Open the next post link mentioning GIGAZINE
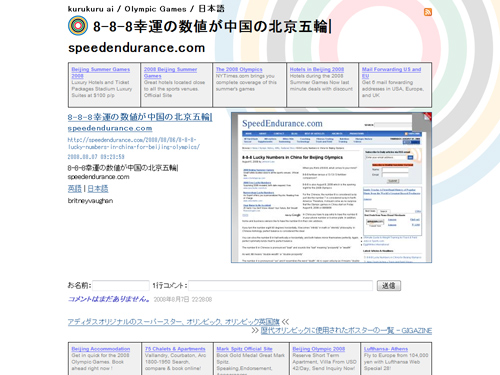The width and height of the screenshot is (500, 375). click(346, 331)
